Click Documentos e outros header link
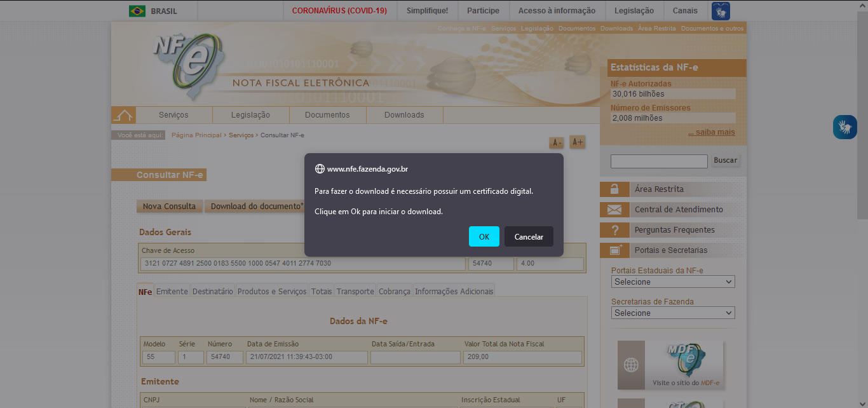 point(712,29)
